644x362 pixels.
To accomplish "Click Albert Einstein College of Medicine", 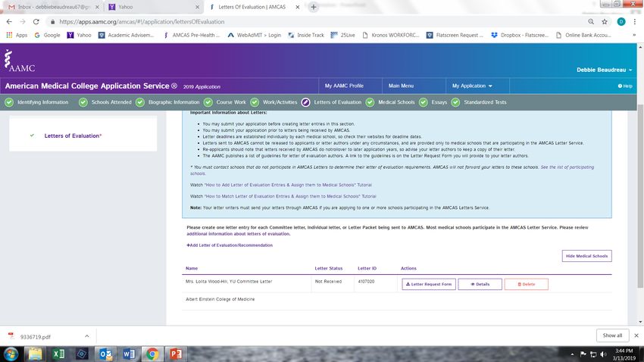I will point(220,299).
